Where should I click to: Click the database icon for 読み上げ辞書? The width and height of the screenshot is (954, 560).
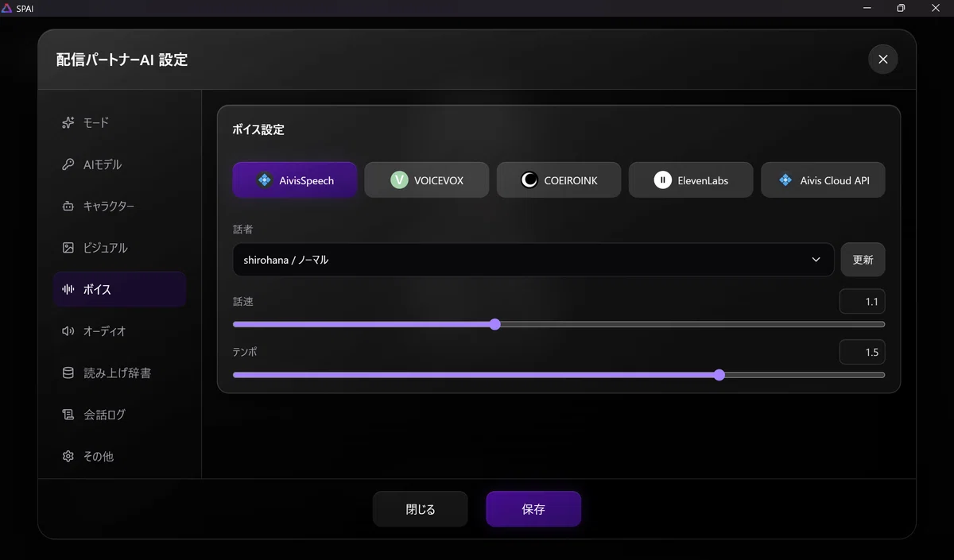pyautogui.click(x=68, y=373)
